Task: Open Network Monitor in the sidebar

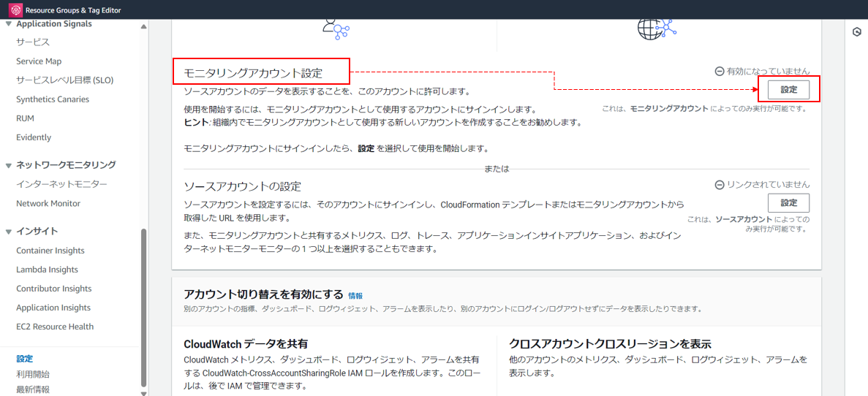Action: tap(48, 203)
